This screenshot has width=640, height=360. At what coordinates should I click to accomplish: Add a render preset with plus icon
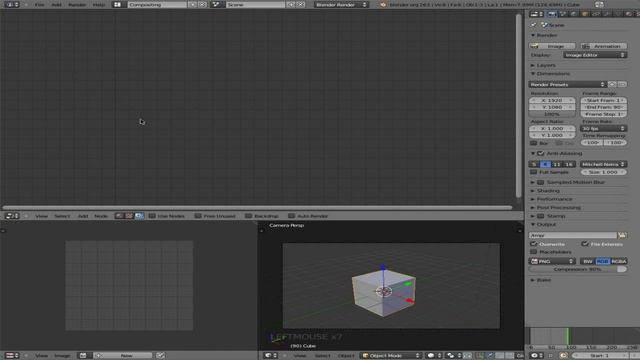(x=612, y=84)
